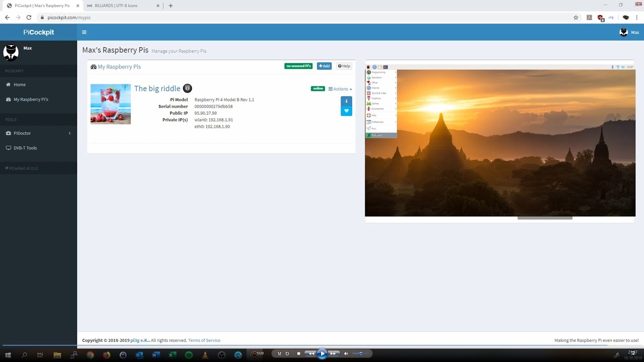Click Wi-Fi icon in remote desktop tray
Image resolution: width=644 pixels, height=362 pixels.
(x=617, y=67)
